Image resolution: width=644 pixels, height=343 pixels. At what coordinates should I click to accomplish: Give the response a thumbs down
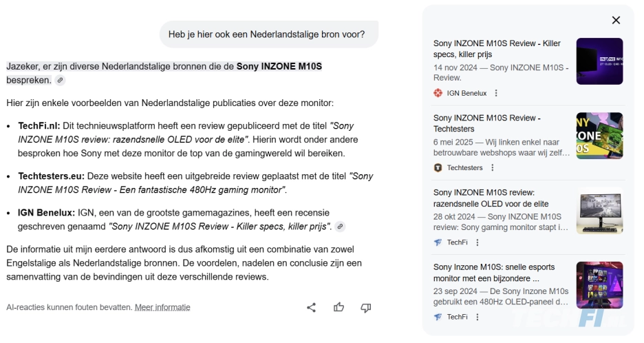366,307
